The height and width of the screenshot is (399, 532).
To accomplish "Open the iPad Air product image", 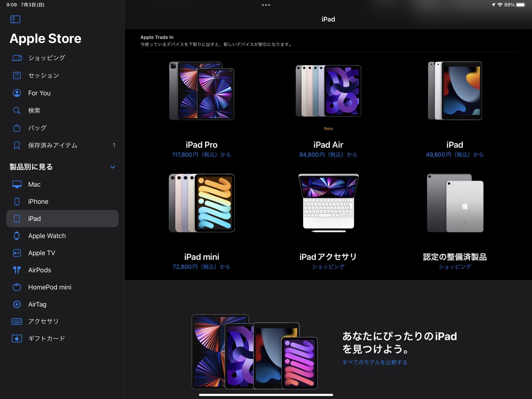I will pyautogui.click(x=328, y=91).
